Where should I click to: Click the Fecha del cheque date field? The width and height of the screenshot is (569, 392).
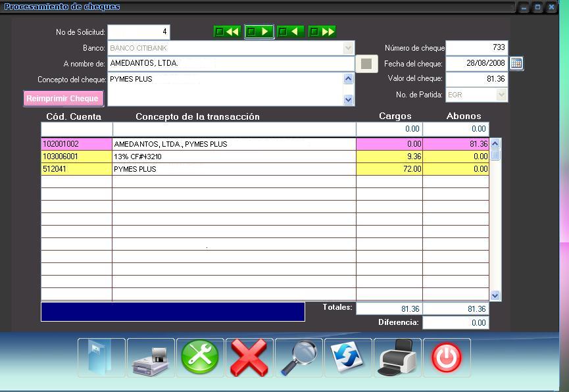[476, 63]
